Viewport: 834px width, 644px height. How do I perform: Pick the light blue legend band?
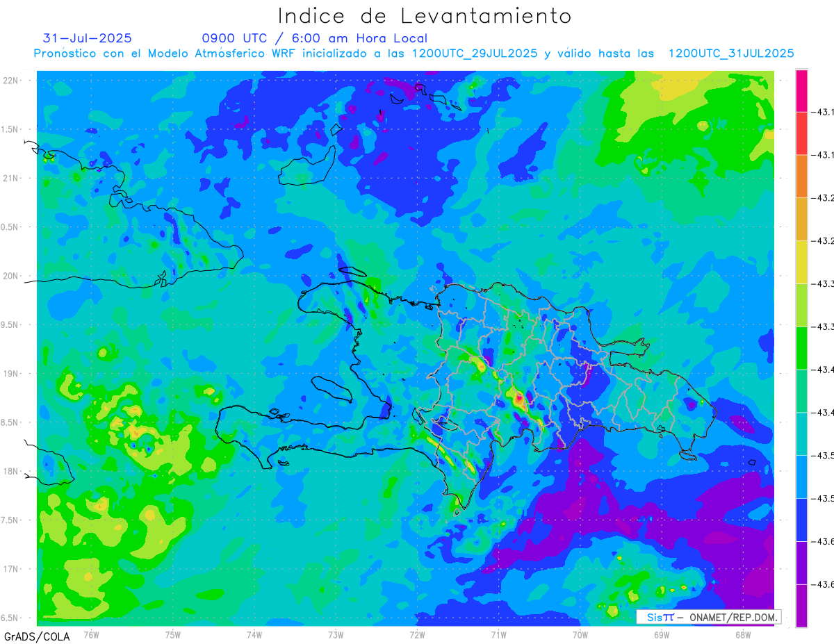coord(801,477)
